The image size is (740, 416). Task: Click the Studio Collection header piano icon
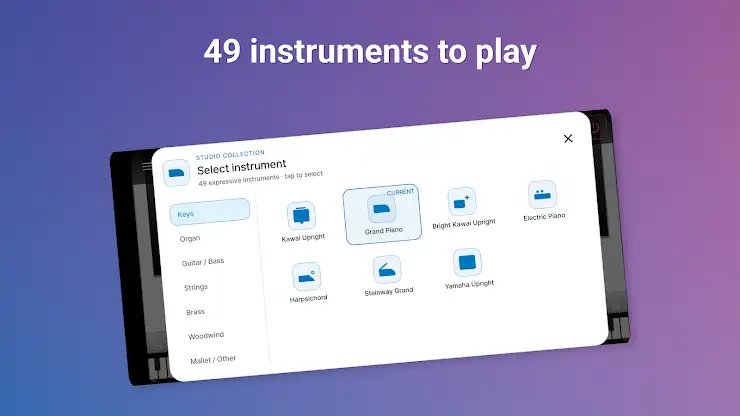point(176,173)
